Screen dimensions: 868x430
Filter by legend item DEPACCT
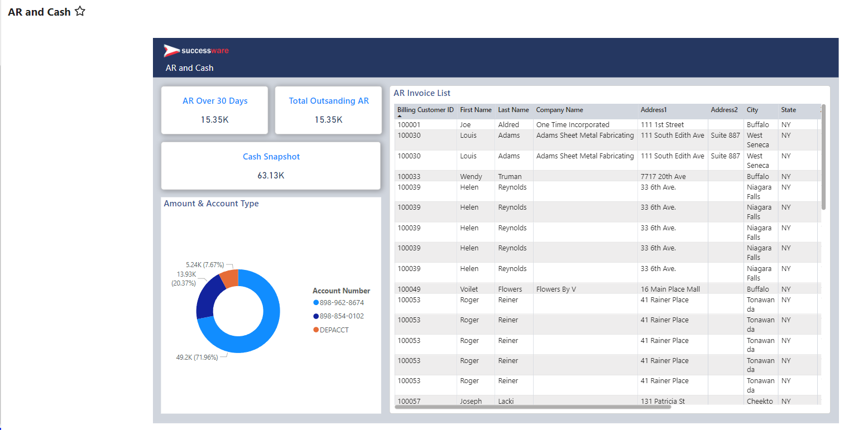(x=331, y=330)
